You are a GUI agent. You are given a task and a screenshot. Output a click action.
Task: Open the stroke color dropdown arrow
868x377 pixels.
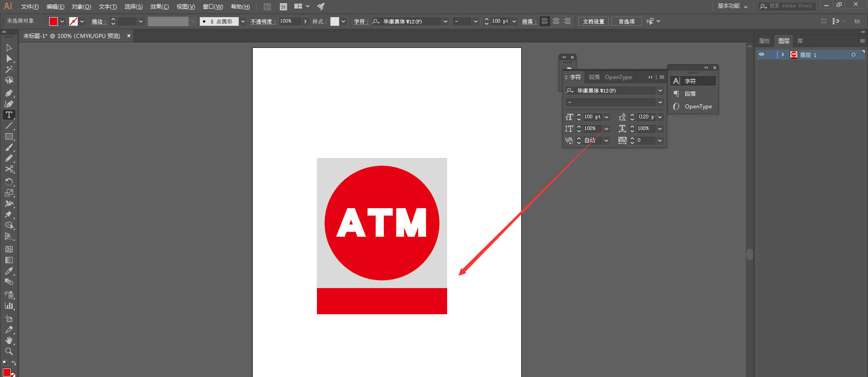tap(82, 21)
